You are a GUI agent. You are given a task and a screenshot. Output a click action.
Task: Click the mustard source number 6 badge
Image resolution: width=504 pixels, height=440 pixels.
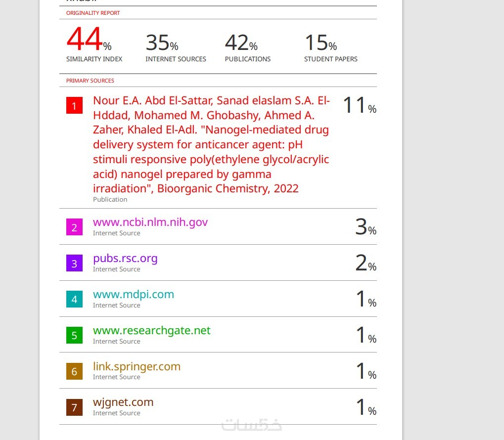[74, 371]
